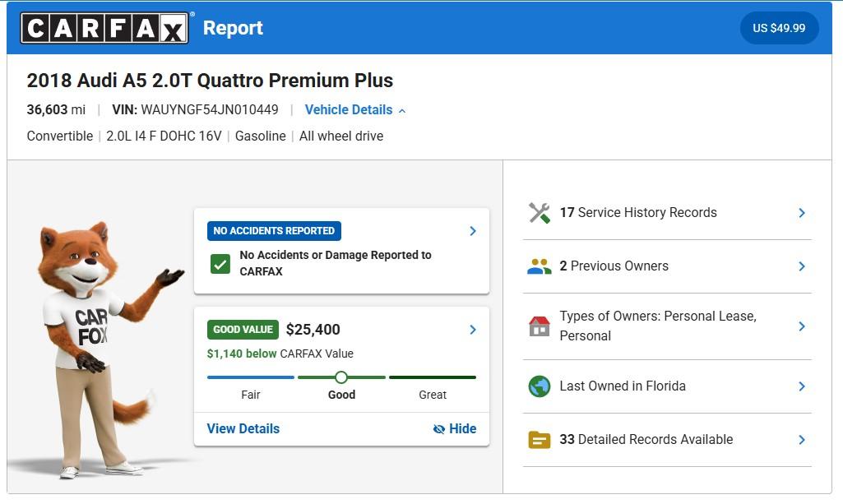Click the house Types of Owners icon
Viewport: 843px width, 504px height.
click(540, 326)
